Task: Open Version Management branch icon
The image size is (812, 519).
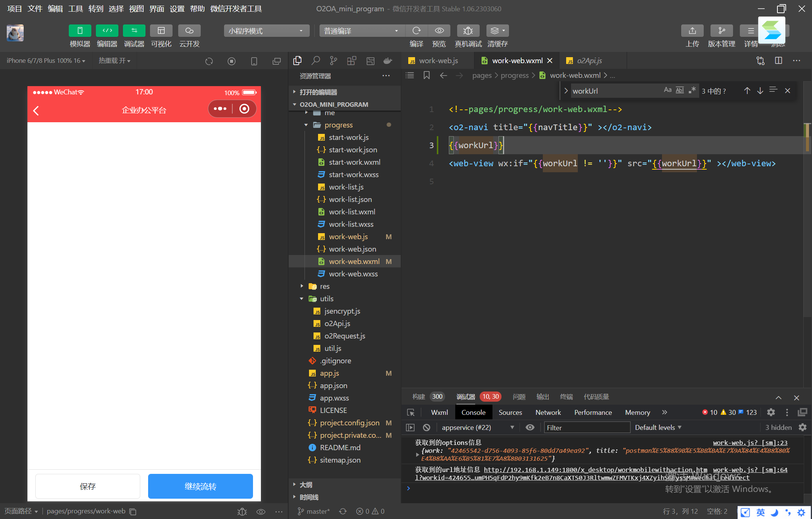Action: coord(721,31)
